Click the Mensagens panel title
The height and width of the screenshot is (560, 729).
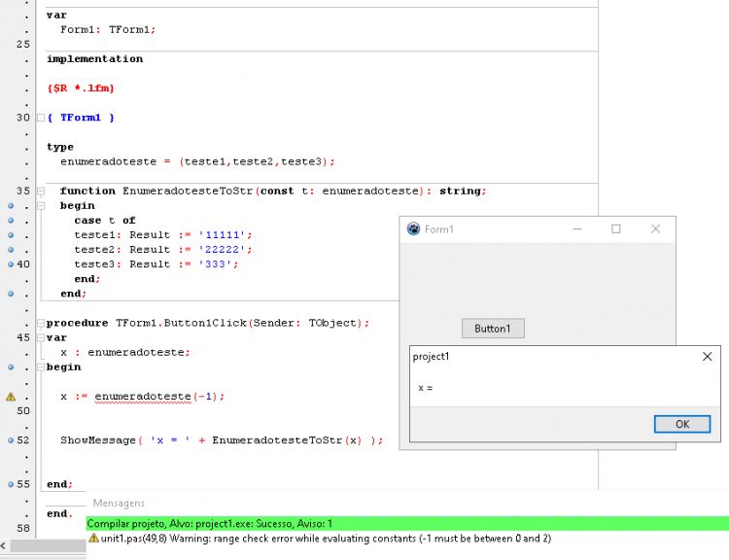tap(119, 504)
